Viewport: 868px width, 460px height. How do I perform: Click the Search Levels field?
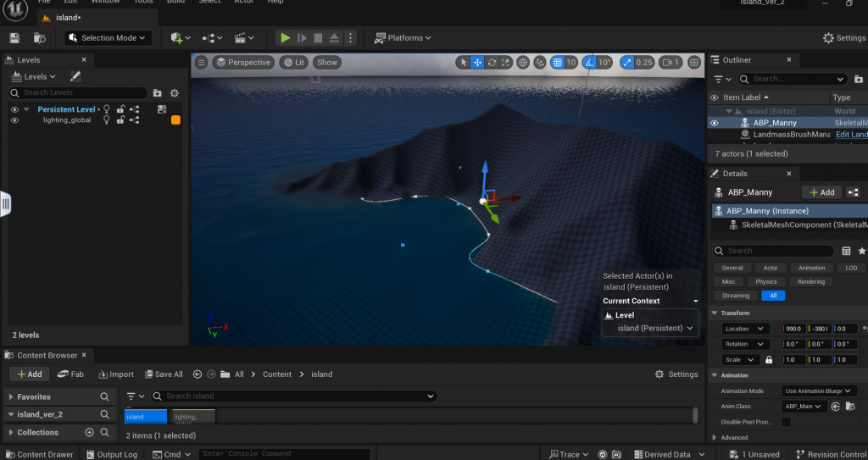pos(79,92)
